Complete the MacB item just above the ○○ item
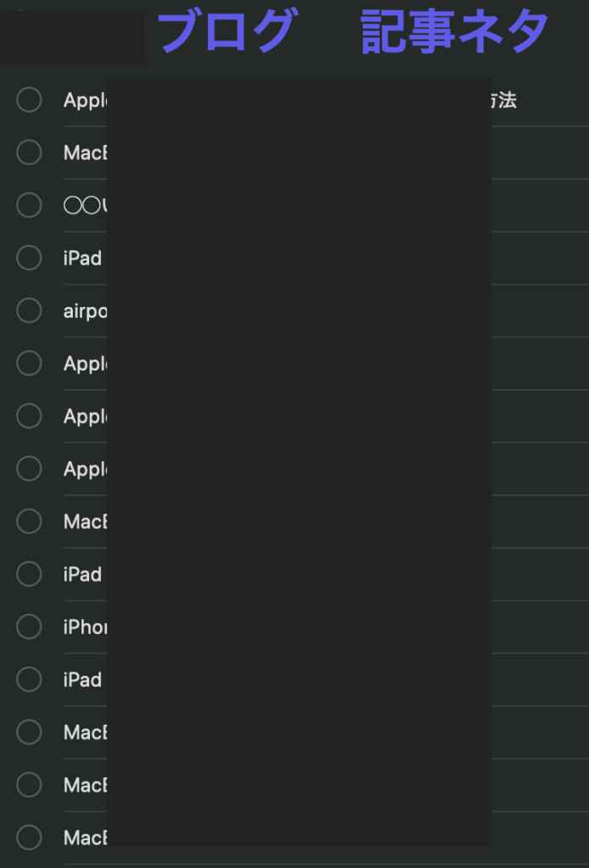The width and height of the screenshot is (589, 868). tap(30, 153)
